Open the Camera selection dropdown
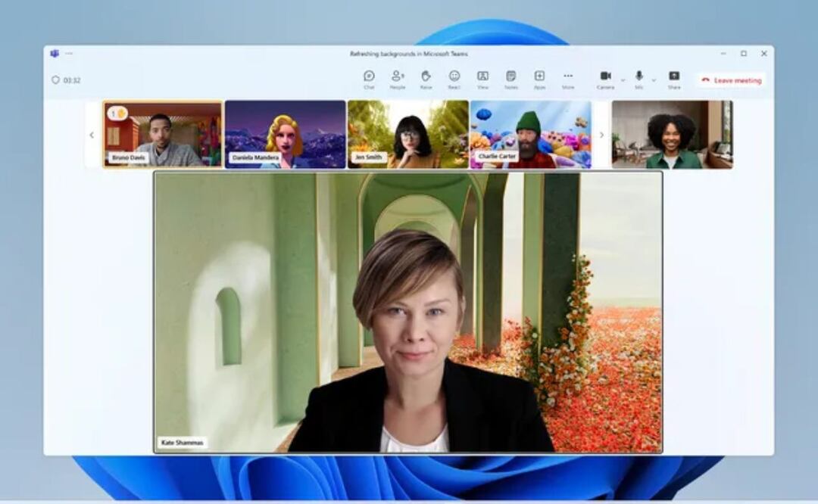The image size is (818, 504). pos(623,81)
